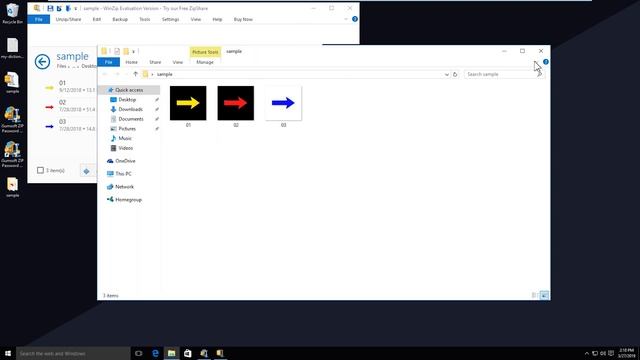Screen dimensions: 640x360
Task: Open the WinZip Backup tab
Action: [120, 19]
